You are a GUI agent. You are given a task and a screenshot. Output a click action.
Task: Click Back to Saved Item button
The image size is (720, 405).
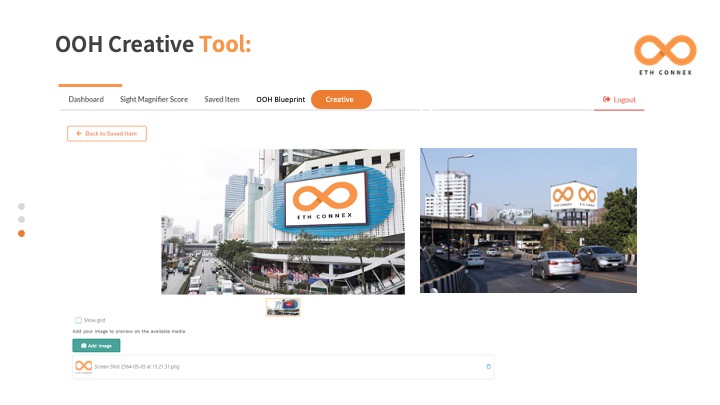pyautogui.click(x=107, y=133)
